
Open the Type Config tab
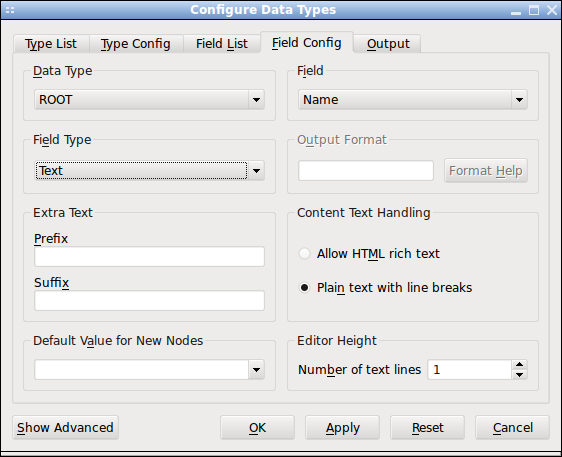[x=136, y=44]
